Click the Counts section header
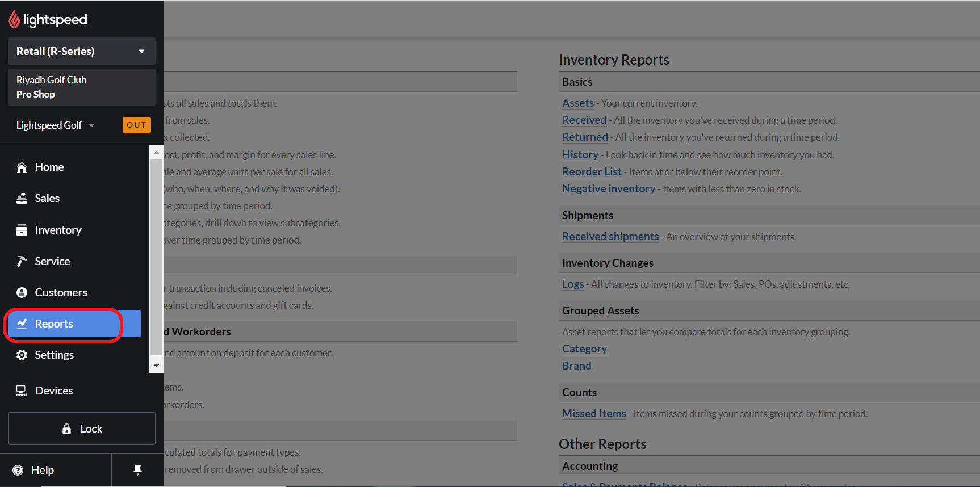This screenshot has width=980, height=487. click(x=579, y=393)
